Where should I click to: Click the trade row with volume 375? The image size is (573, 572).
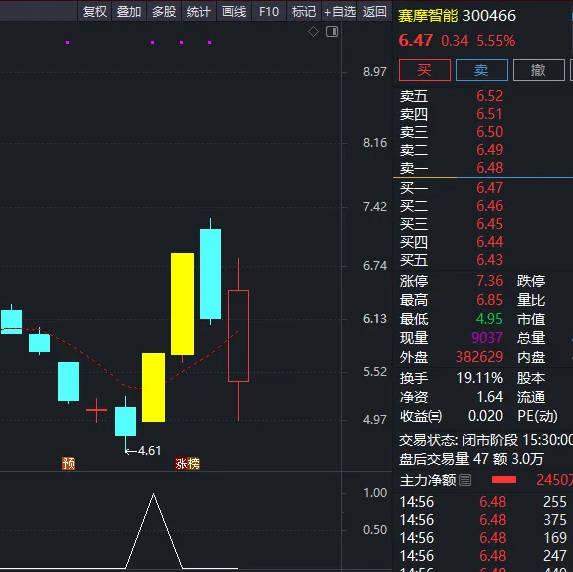[483, 520]
